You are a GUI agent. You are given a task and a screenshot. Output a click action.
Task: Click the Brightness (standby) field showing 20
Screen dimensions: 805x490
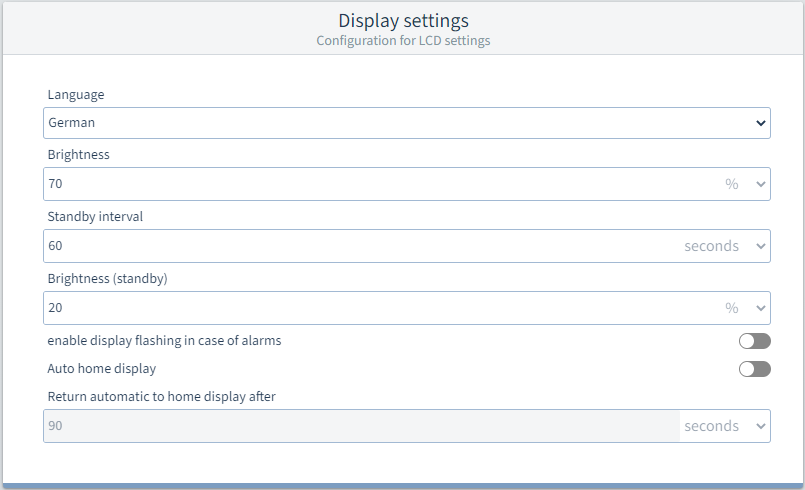point(380,308)
